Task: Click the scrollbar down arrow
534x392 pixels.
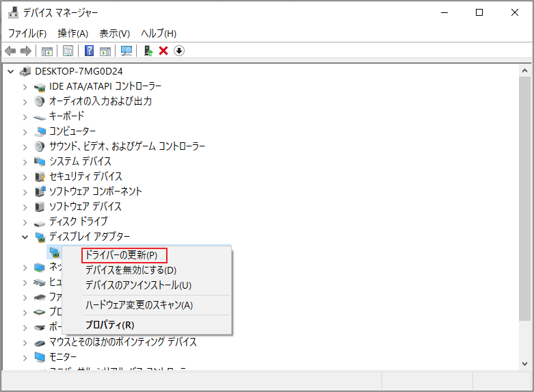Action: tap(524, 364)
